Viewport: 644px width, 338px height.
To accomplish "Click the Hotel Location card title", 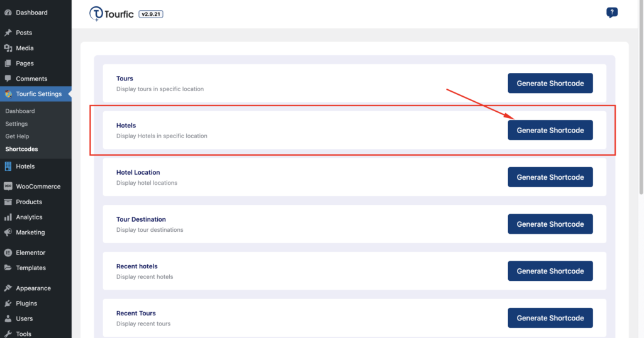I will click(x=138, y=172).
